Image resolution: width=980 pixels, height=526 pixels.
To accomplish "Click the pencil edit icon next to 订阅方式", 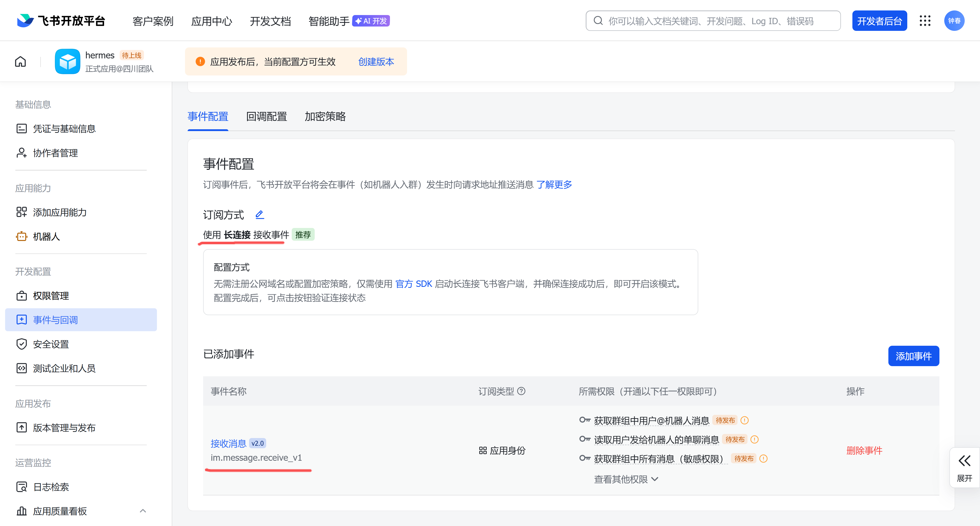I will [260, 215].
